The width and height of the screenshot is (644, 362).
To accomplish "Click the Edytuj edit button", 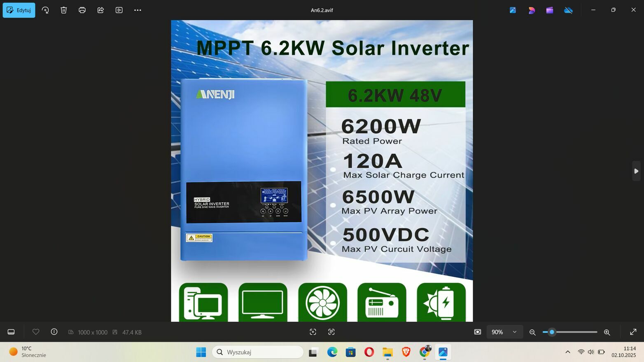I will click(19, 10).
